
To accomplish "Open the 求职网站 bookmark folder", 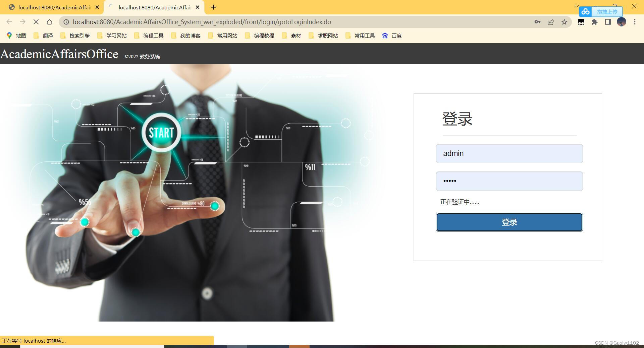I will coord(323,36).
